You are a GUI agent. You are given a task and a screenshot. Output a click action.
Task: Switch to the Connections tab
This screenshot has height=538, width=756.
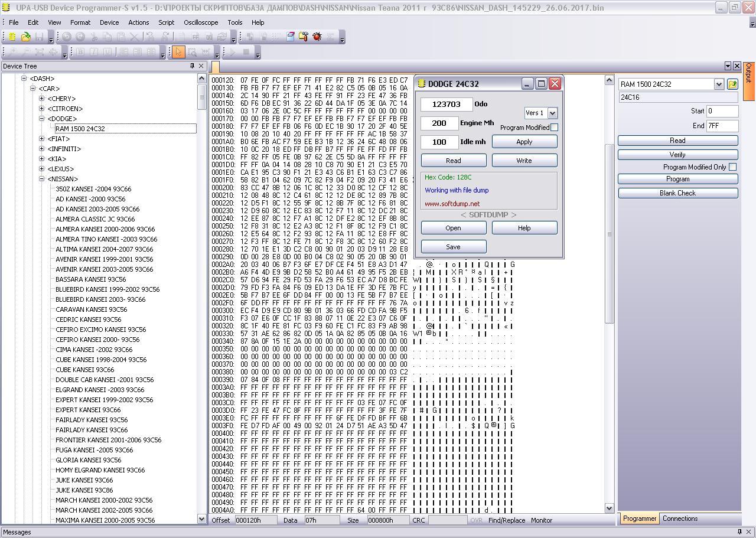click(x=680, y=519)
